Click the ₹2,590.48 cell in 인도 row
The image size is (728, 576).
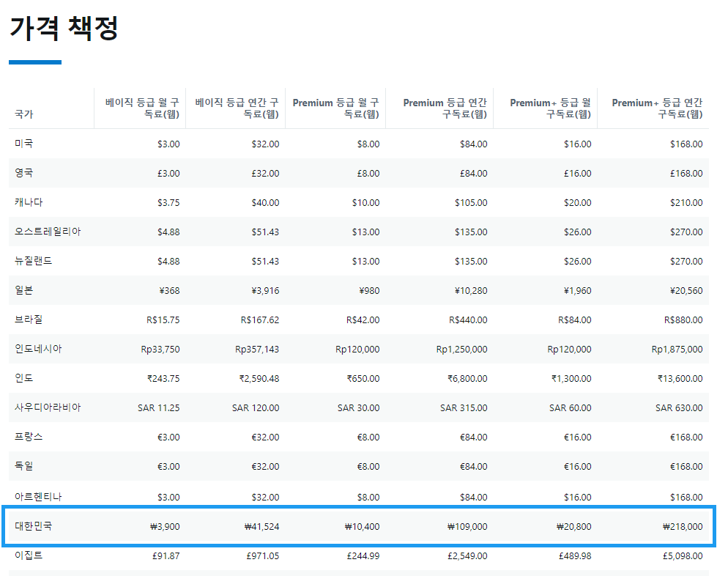click(259, 378)
